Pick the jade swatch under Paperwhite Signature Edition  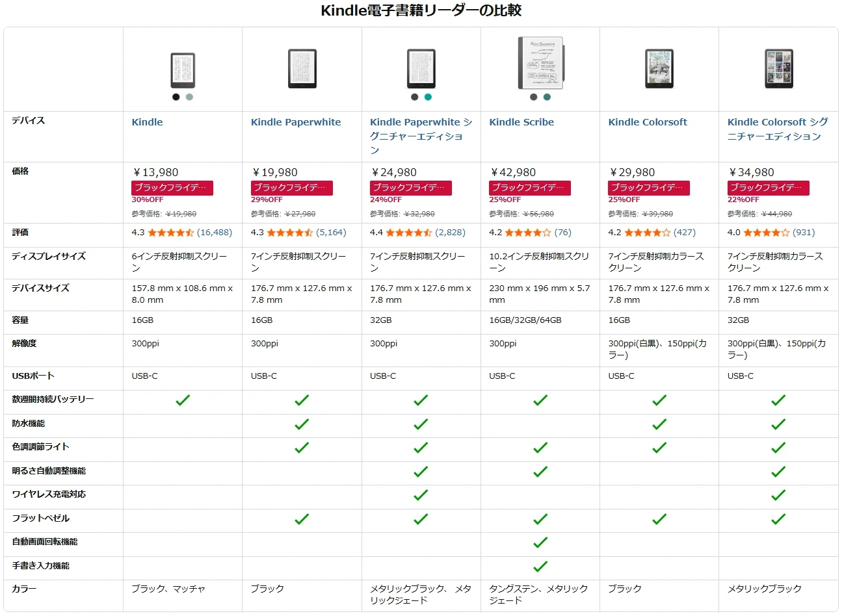428,97
